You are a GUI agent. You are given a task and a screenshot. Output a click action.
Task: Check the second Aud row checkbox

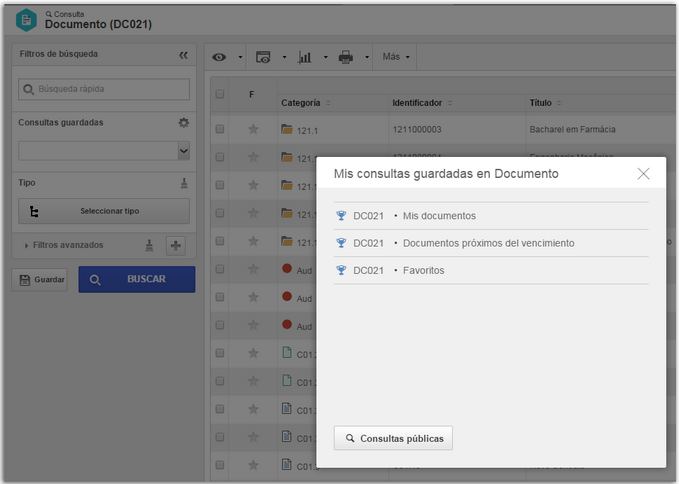pyautogui.click(x=220, y=297)
